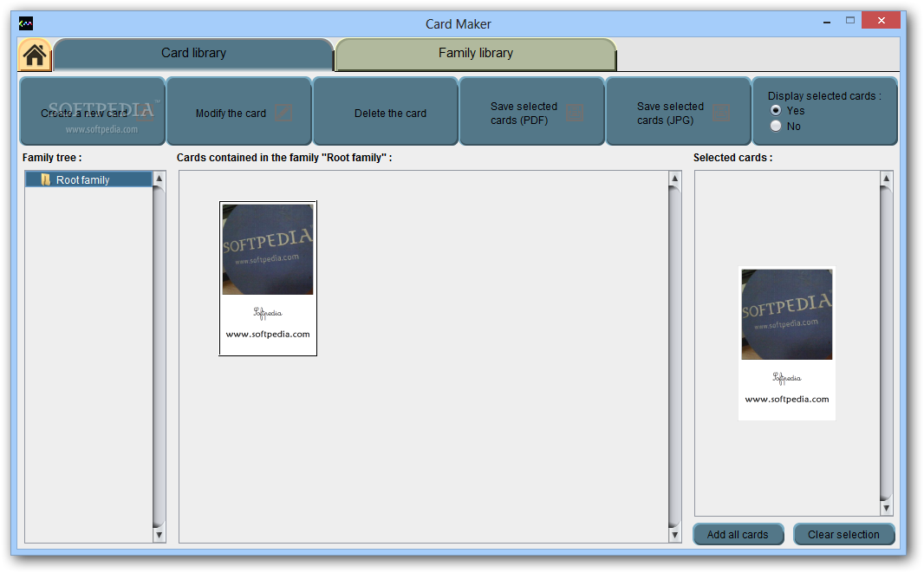Image resolution: width=924 pixels, height=573 pixels.
Task: Switch to the Family library tab
Action: (476, 54)
